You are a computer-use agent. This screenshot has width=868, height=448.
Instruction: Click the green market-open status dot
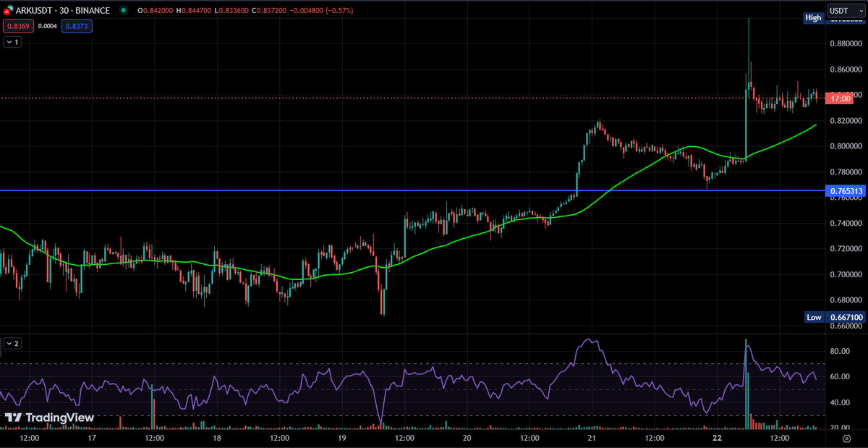[x=123, y=11]
